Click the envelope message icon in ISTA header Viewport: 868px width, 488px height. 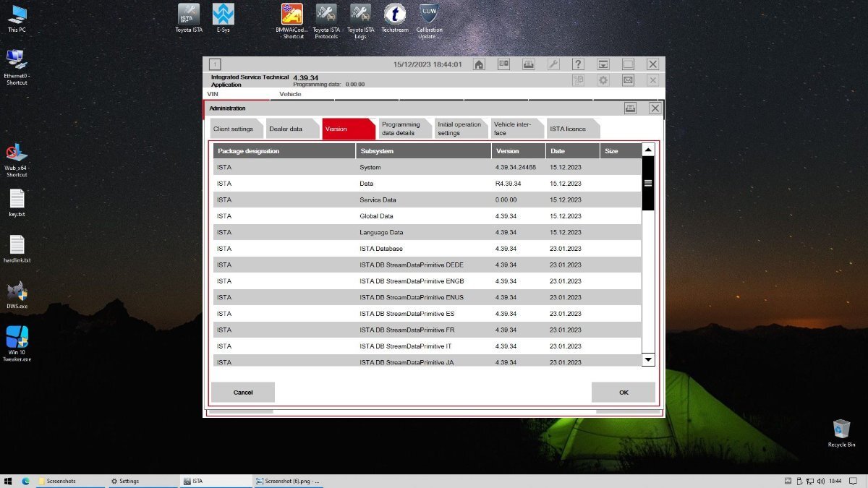click(627, 80)
